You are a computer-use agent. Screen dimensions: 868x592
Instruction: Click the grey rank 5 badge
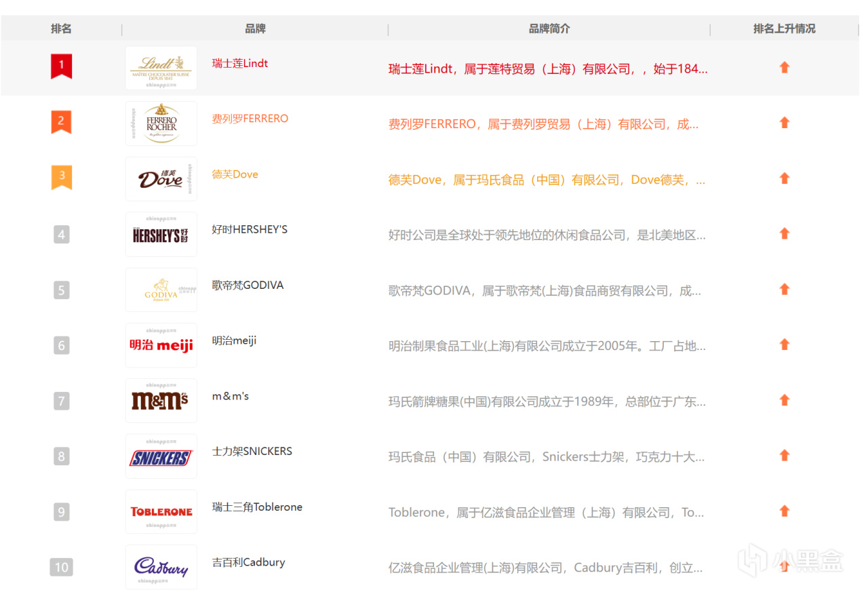click(62, 290)
